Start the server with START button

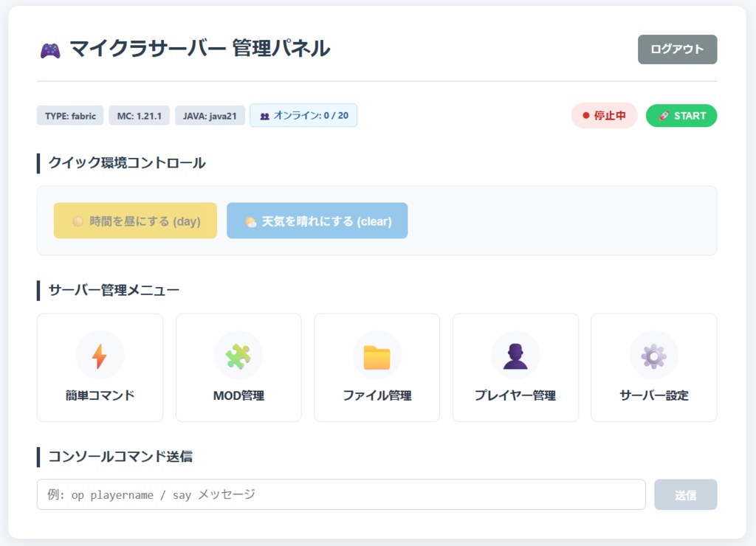pyautogui.click(x=681, y=116)
